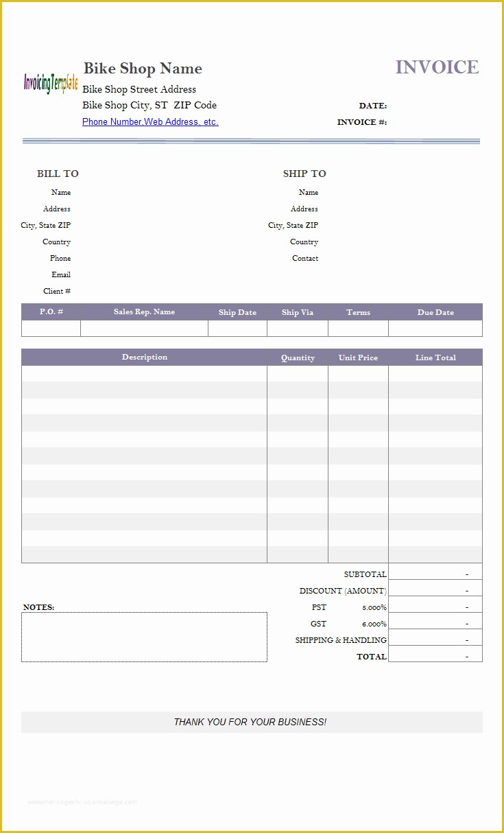Click the DISCOUNT (AMOUNT) label

click(x=343, y=591)
